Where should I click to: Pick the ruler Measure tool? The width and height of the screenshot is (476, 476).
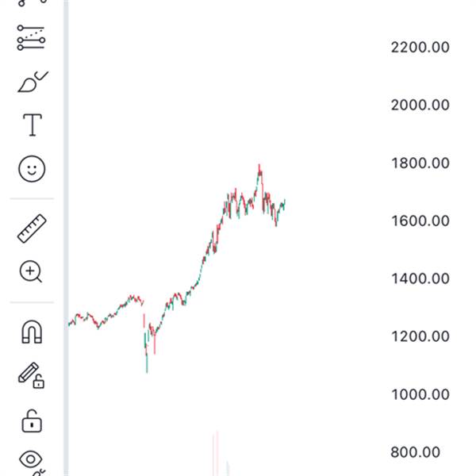(x=32, y=228)
